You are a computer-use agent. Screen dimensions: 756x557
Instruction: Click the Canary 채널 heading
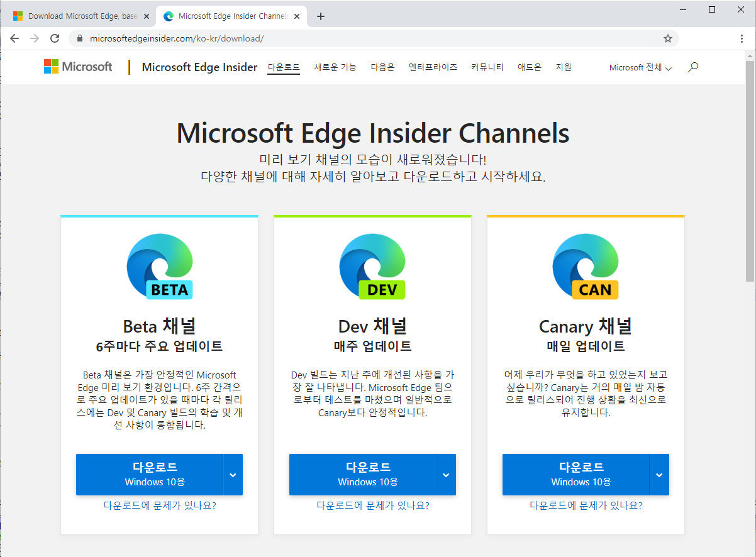586,326
